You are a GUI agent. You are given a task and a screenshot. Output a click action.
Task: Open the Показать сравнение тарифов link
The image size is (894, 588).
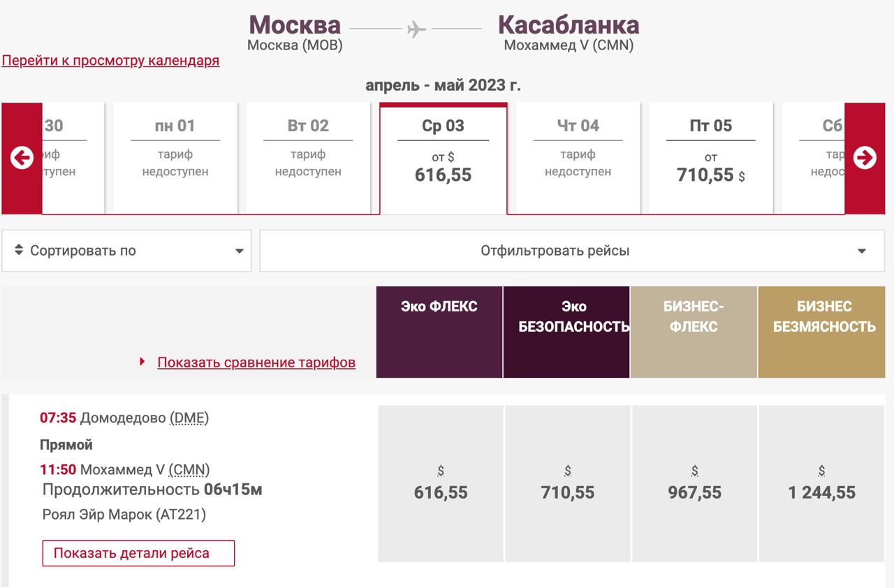256,362
